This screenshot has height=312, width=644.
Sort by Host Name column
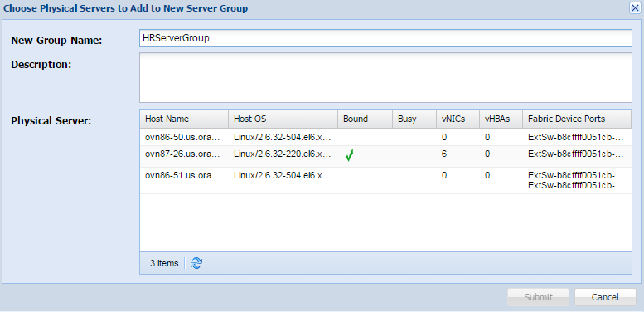pos(184,119)
